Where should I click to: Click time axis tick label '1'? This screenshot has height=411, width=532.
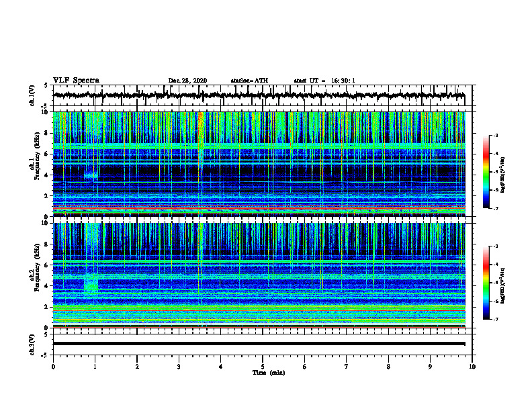pyautogui.click(x=95, y=367)
